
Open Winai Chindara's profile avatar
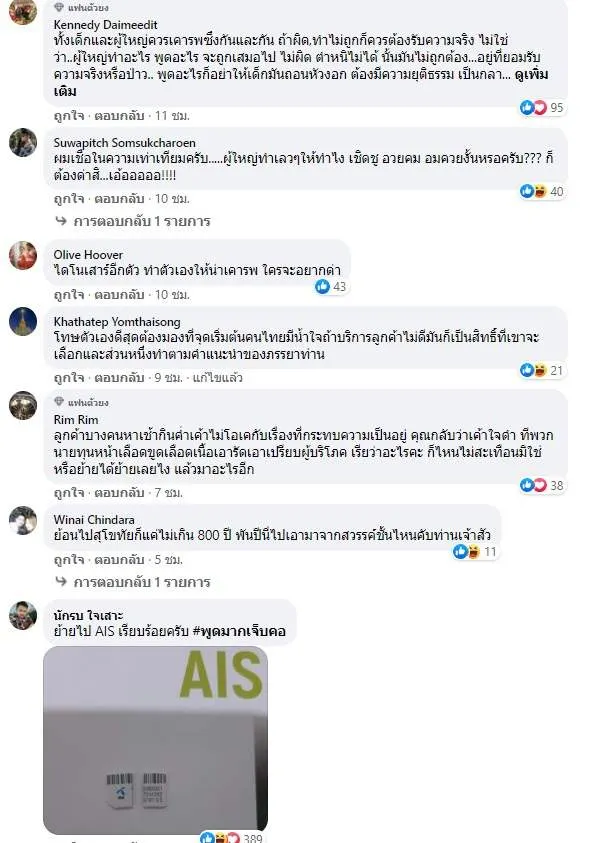[23, 520]
